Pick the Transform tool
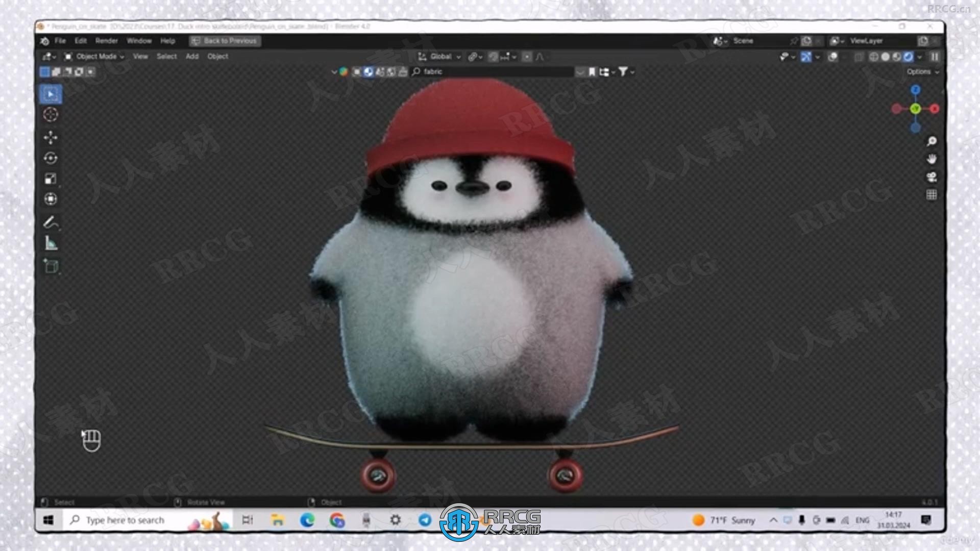This screenshot has height=551, width=980. coord(51,199)
